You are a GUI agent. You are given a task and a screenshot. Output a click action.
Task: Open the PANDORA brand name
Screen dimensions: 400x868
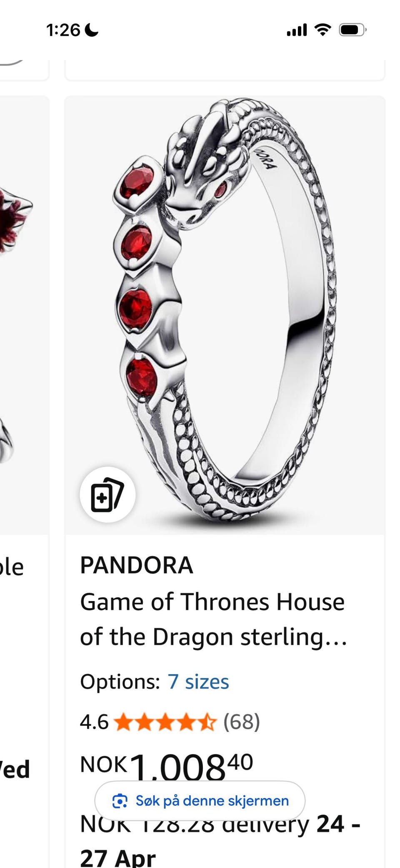[x=137, y=565]
